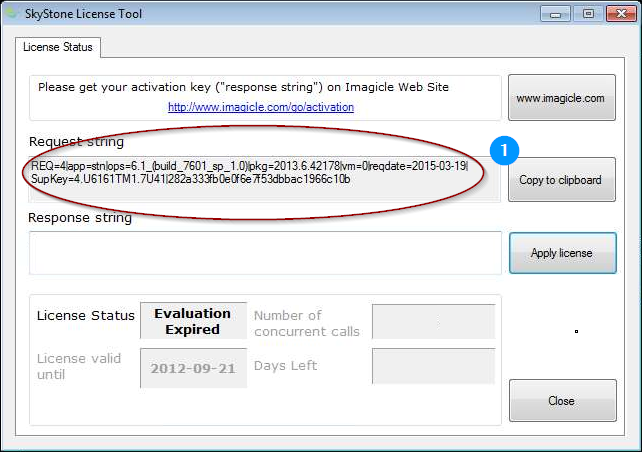Click the "Request string" label
This screenshot has height=452, width=642.
[x=76, y=142]
